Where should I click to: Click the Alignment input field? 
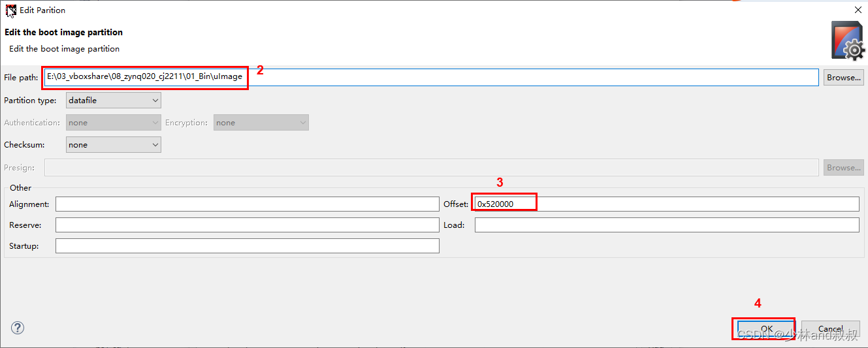coord(248,204)
